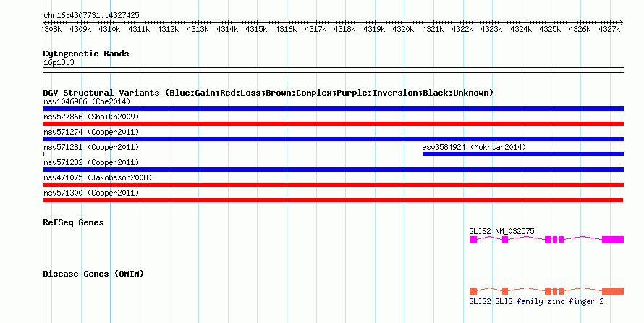Click the GLIS2|NM_032575 RefSeq gene label
Screen dimensions: 644x323
click(x=502, y=231)
